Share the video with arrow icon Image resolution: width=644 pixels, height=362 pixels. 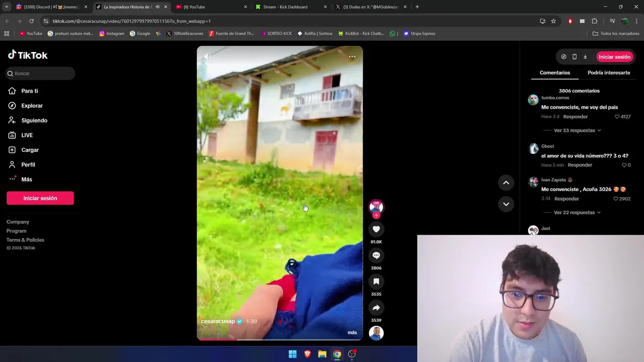click(376, 308)
